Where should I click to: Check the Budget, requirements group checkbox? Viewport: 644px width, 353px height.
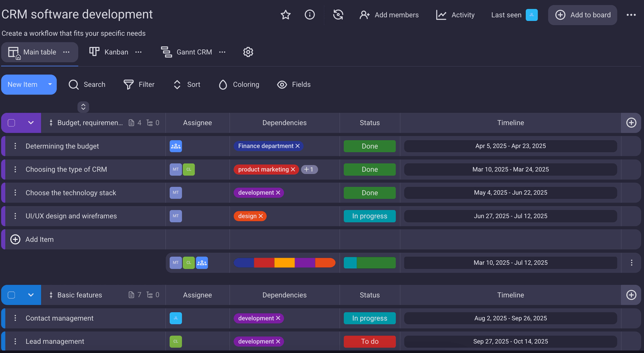tap(11, 123)
